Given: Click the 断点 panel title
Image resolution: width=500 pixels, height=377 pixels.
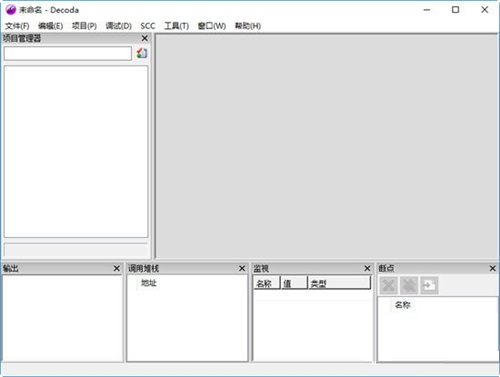Looking at the screenshot, I should point(386,268).
